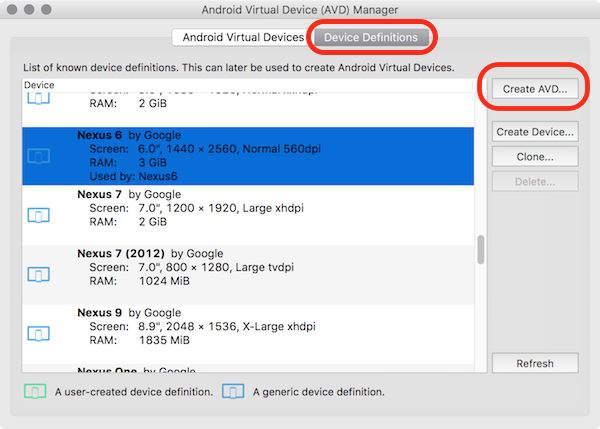The height and width of the screenshot is (429, 600).
Task: Click the Create AVD... button
Action: point(535,89)
